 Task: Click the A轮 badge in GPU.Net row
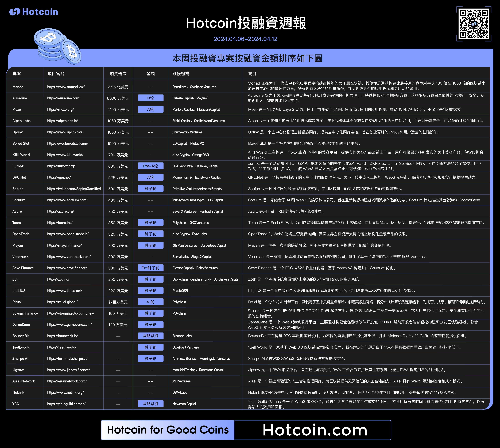coord(150,177)
